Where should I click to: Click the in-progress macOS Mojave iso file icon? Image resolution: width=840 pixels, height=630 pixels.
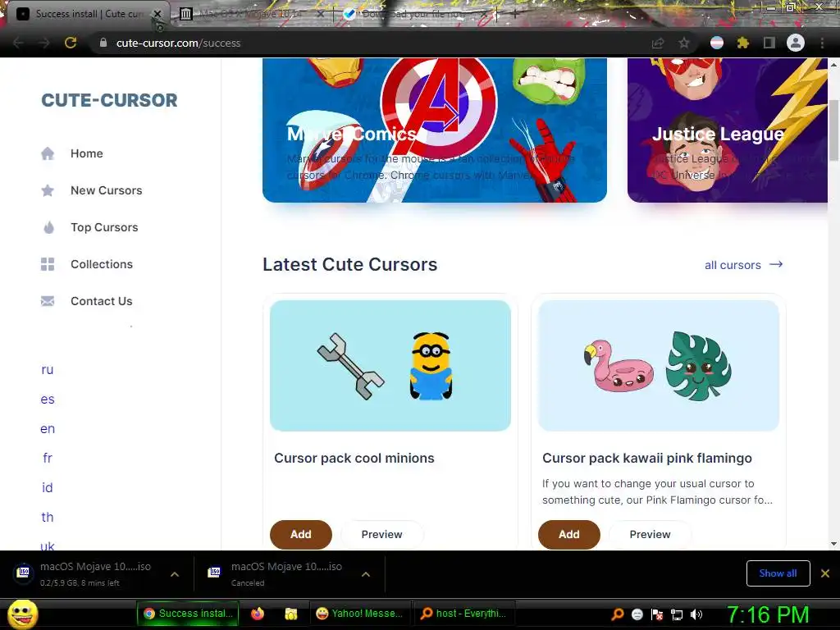coord(24,573)
